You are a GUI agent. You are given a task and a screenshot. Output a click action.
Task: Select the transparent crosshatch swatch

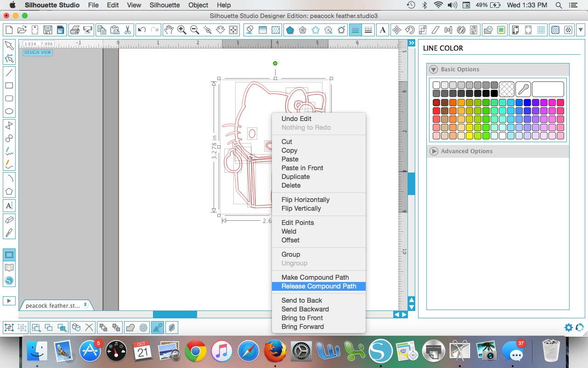[506, 89]
